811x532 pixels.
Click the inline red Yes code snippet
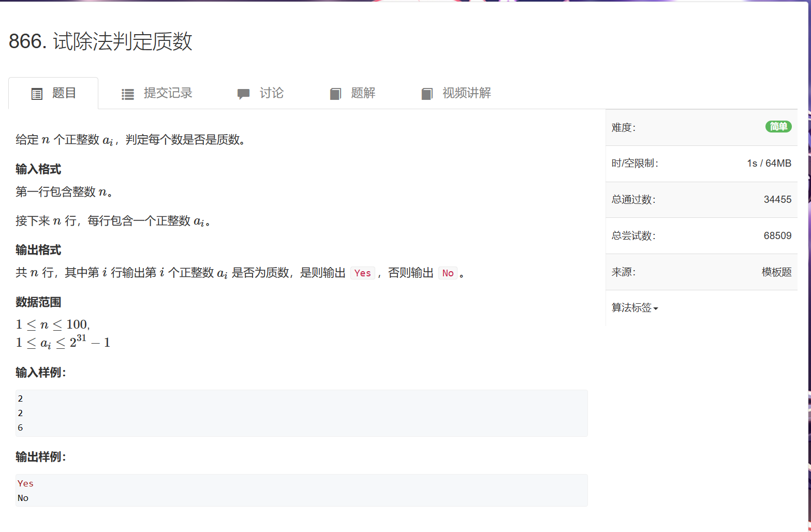[362, 273]
